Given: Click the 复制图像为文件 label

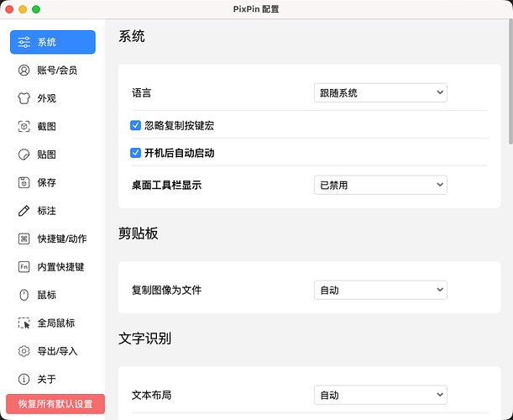Looking at the screenshot, I should 166,290.
